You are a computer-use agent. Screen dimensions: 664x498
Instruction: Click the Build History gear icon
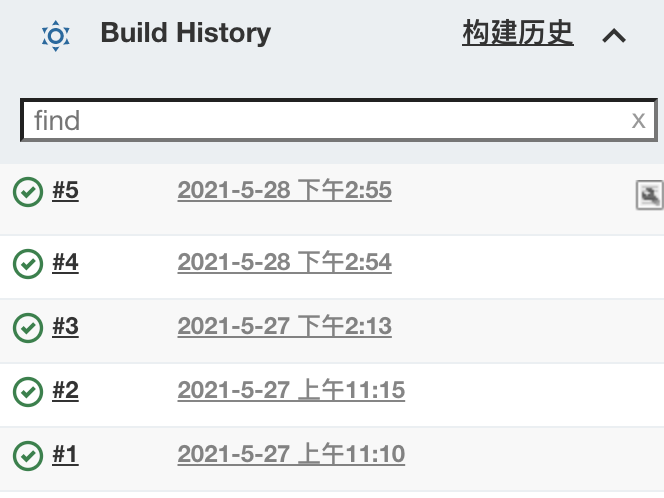point(55,36)
